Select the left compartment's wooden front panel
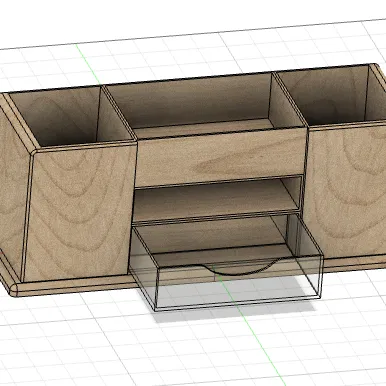 pyautogui.click(x=80, y=212)
